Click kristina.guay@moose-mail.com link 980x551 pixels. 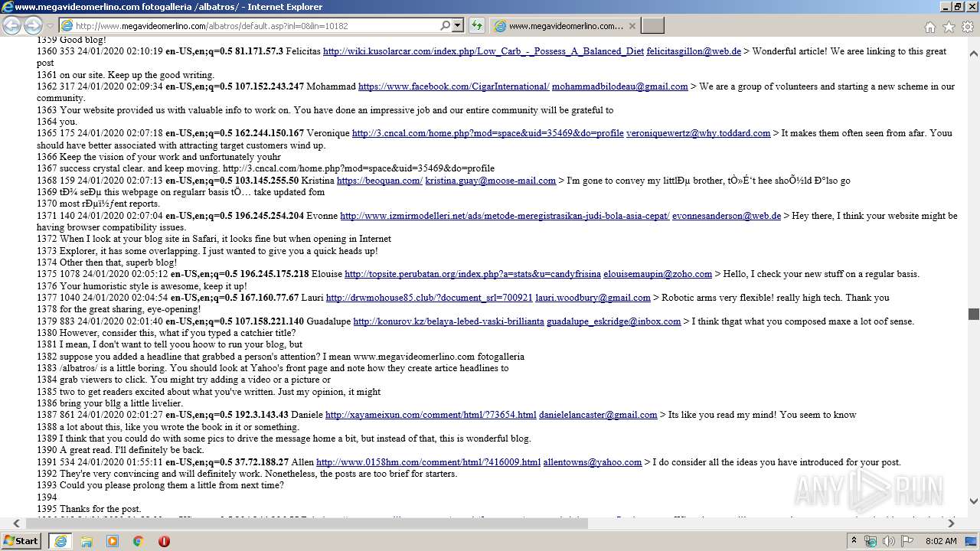pyautogui.click(x=490, y=181)
